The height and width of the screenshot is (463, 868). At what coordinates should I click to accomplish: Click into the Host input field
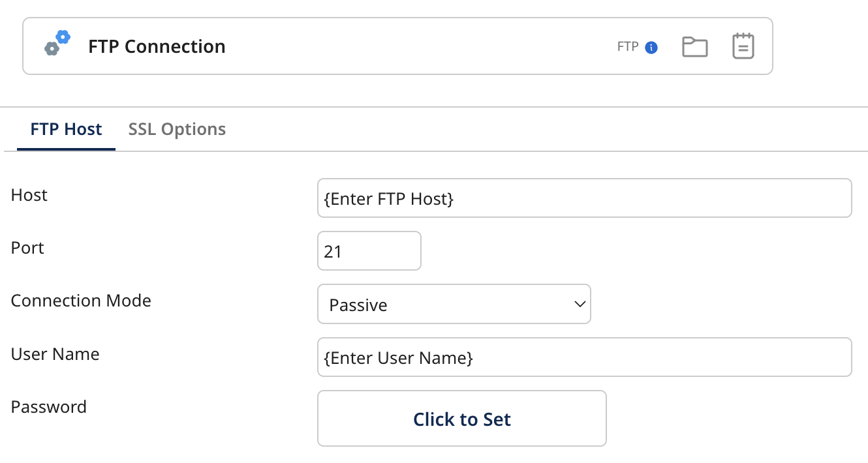pos(584,198)
